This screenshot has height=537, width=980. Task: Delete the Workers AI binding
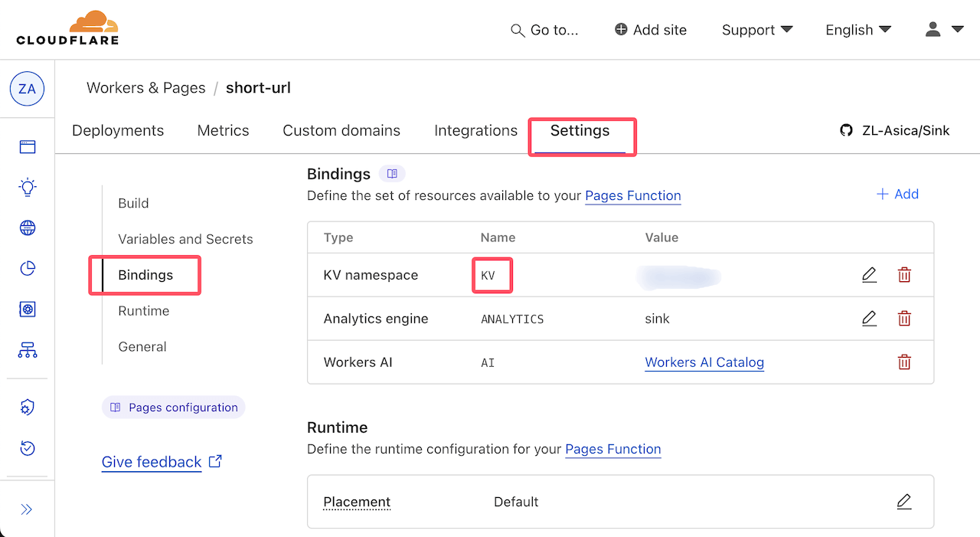tap(904, 362)
